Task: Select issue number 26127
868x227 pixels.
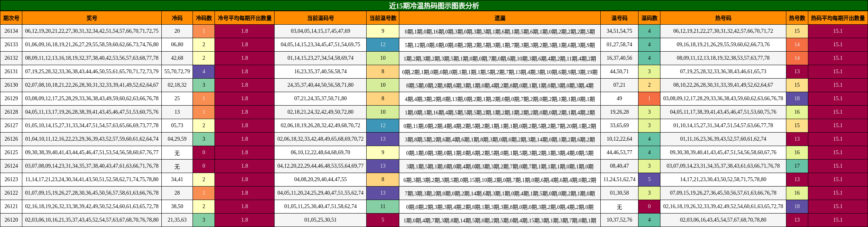Action: point(11,126)
